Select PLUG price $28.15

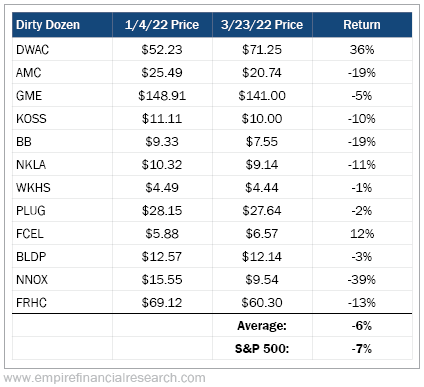click(x=162, y=211)
